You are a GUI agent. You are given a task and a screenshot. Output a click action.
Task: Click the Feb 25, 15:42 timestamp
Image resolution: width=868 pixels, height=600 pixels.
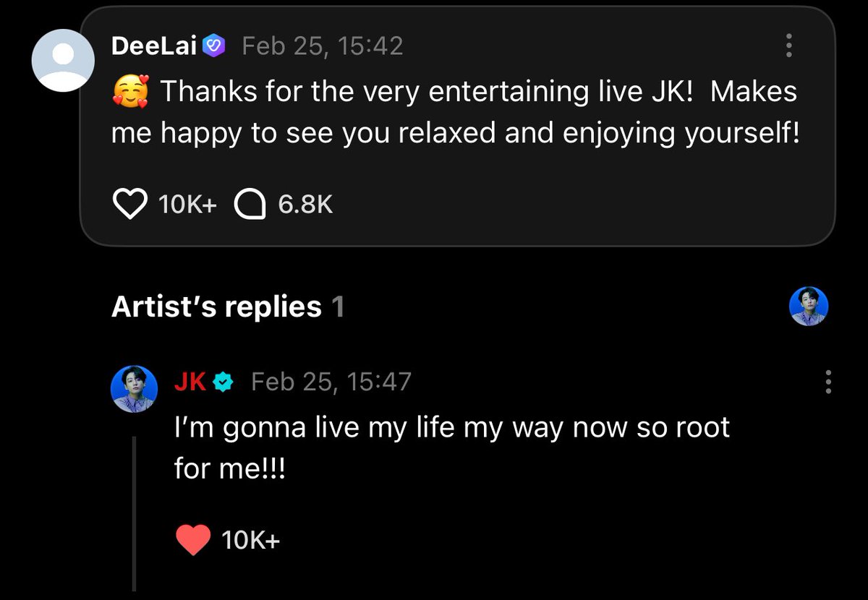[x=322, y=46]
